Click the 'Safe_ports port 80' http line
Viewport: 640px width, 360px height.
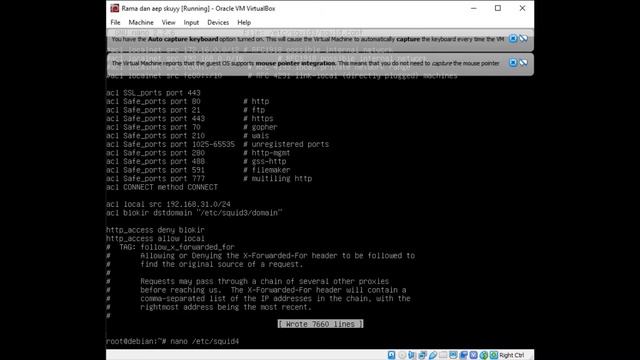tap(187, 102)
